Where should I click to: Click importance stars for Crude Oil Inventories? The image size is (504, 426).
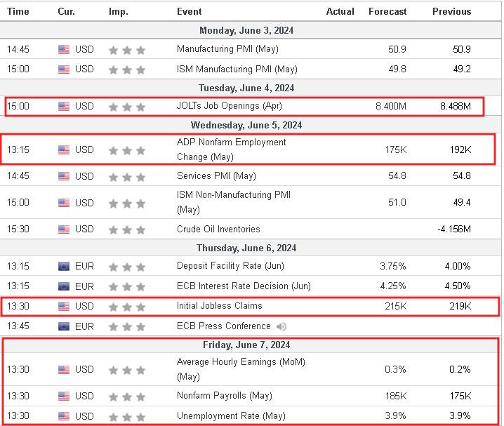coord(127,230)
